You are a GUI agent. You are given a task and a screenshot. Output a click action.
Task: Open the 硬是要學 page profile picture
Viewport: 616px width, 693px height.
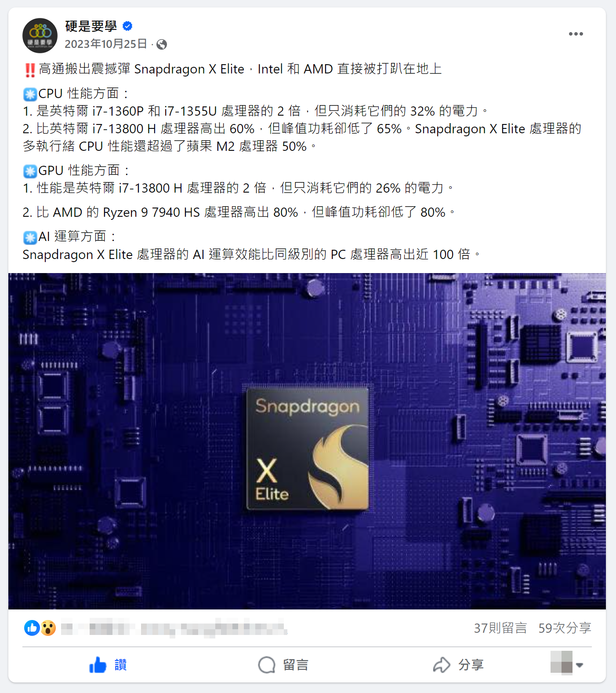click(x=40, y=36)
